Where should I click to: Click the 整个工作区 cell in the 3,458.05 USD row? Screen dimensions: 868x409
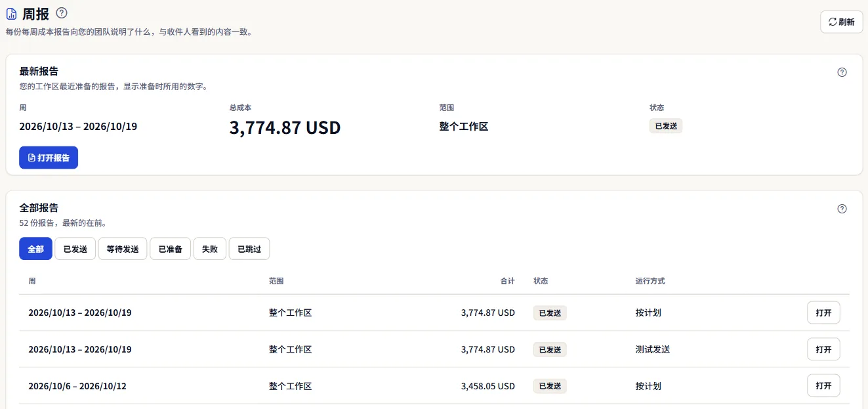coord(290,386)
